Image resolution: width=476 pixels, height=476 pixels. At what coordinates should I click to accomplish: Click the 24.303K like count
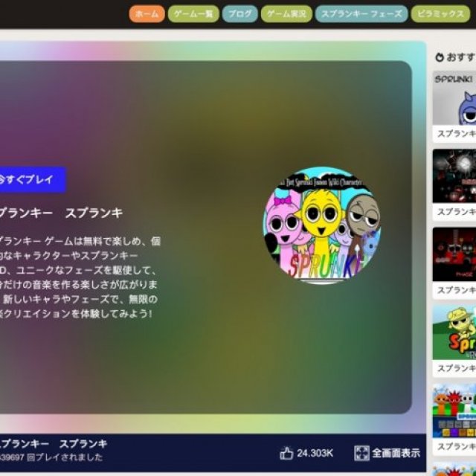click(315, 453)
